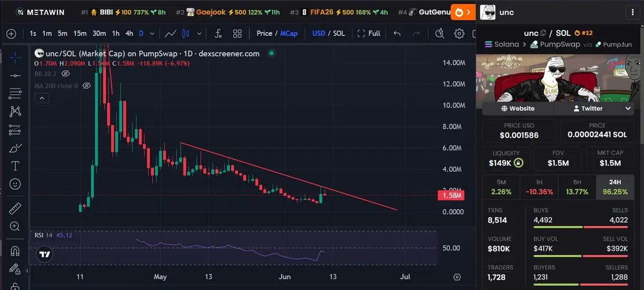Show 24H stats tab
The height and width of the screenshot is (290, 644).
615,187
